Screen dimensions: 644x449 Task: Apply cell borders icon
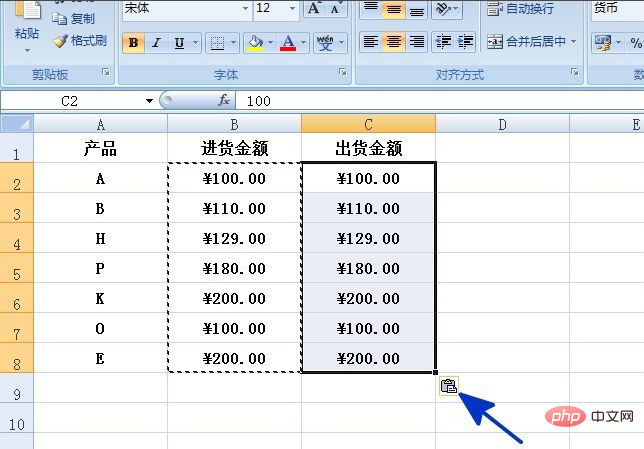coord(217,43)
